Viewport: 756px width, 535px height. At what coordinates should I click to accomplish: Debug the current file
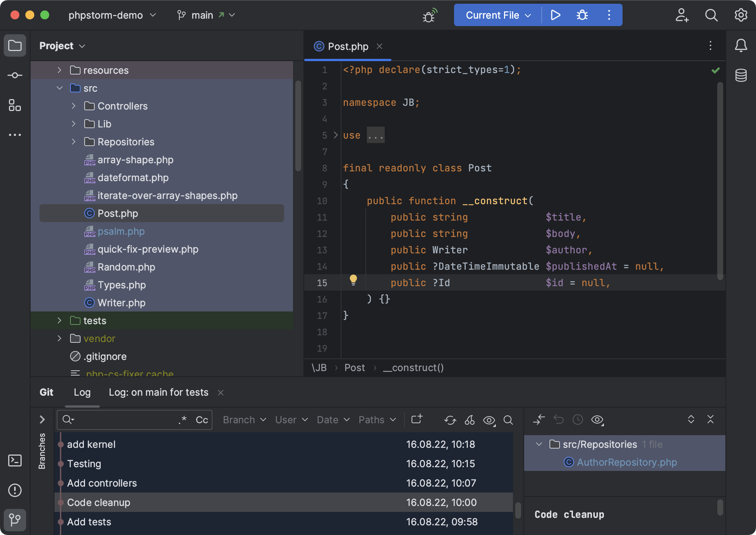(582, 15)
